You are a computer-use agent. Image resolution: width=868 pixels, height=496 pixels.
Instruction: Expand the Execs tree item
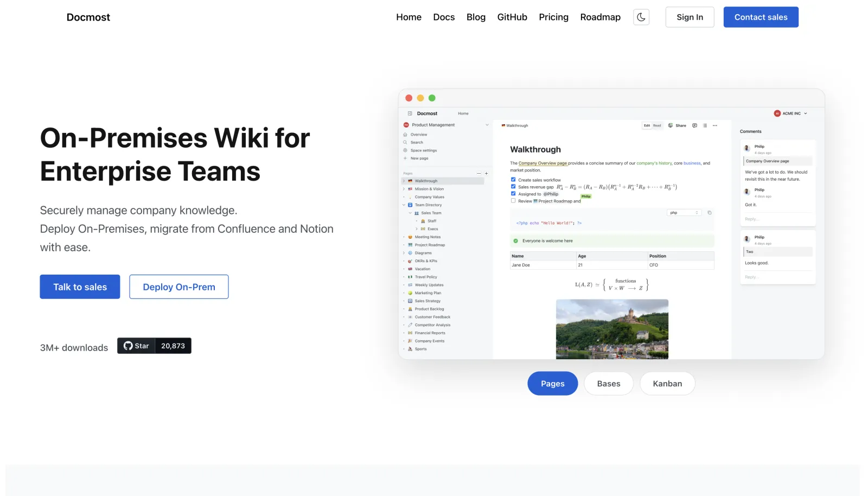pyautogui.click(x=417, y=228)
